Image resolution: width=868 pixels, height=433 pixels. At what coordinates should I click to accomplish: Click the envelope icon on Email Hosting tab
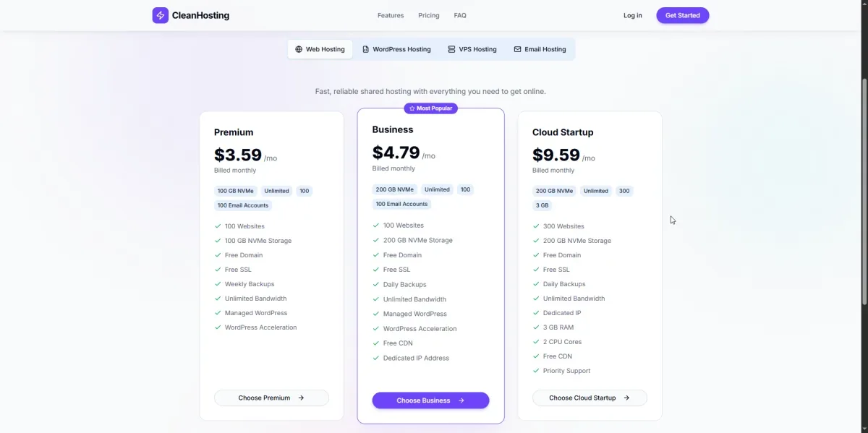(x=517, y=49)
